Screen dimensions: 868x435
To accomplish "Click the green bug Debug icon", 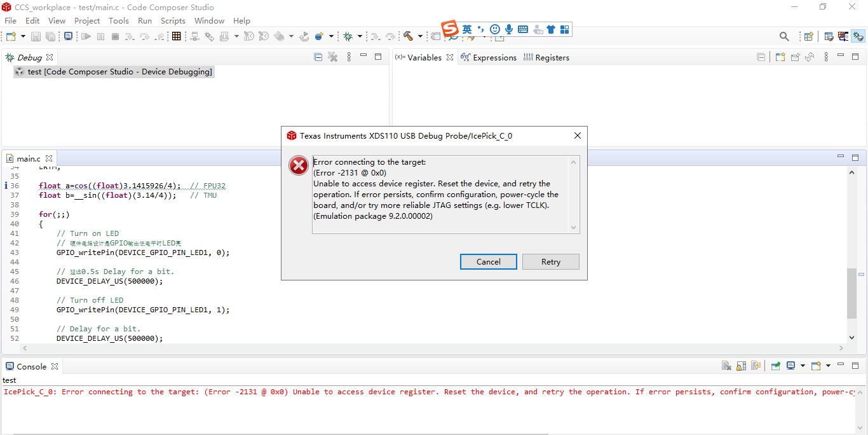I will point(348,37).
